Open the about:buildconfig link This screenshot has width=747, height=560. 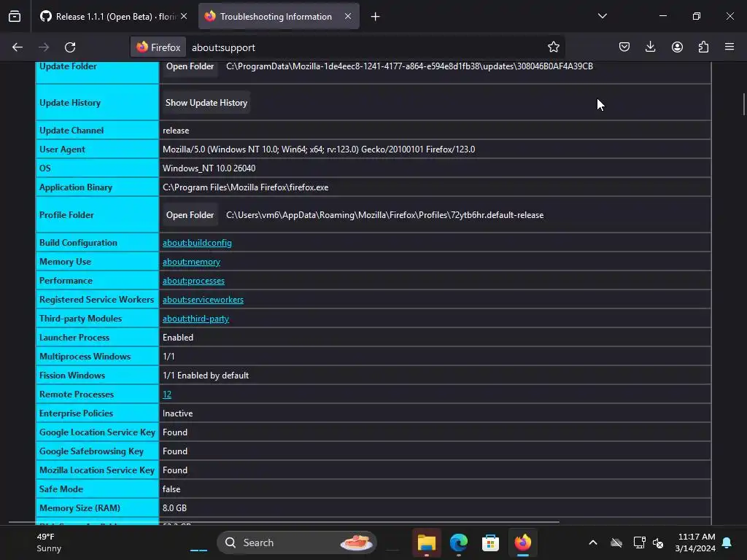[197, 243]
